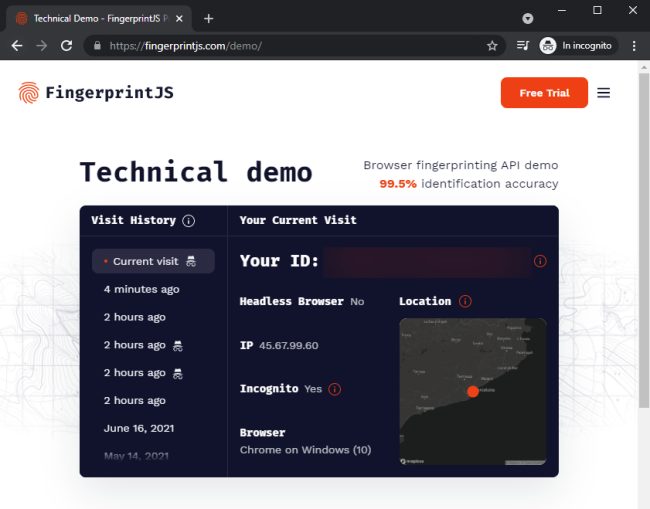Bookmark this page with the star icon

[492, 46]
